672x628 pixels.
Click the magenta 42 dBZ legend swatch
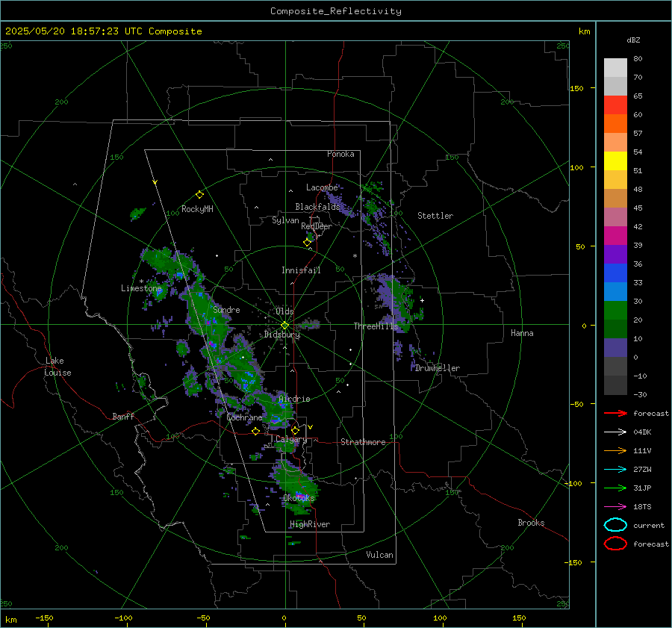click(615, 235)
